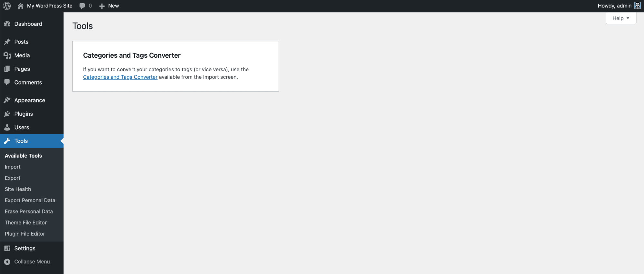Open the Users menu item
Image resolution: width=644 pixels, height=274 pixels.
[x=22, y=127]
